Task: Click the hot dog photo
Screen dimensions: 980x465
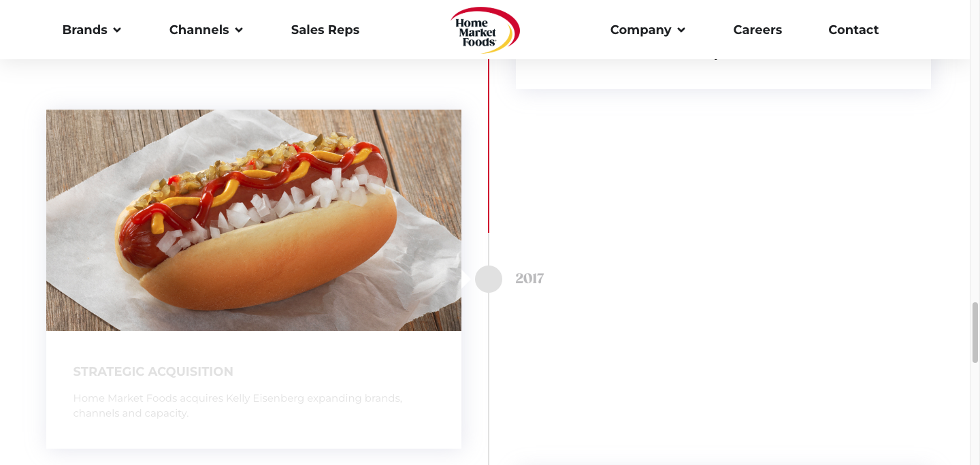Action: tap(254, 220)
